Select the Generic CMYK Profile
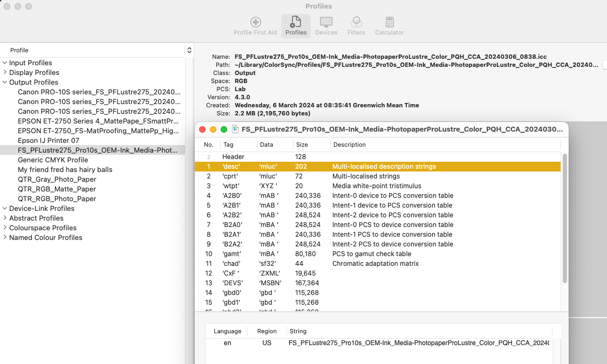The width and height of the screenshot is (607, 364). click(53, 160)
